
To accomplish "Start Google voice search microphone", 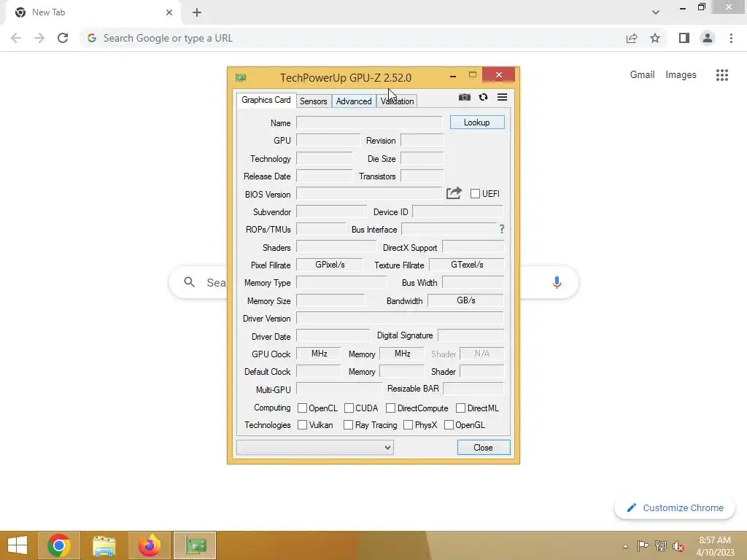I will 557,282.
